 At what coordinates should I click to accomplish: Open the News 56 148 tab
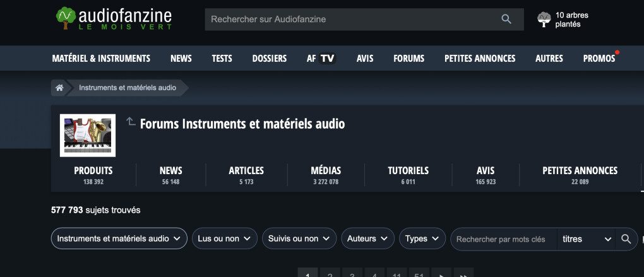[170, 175]
